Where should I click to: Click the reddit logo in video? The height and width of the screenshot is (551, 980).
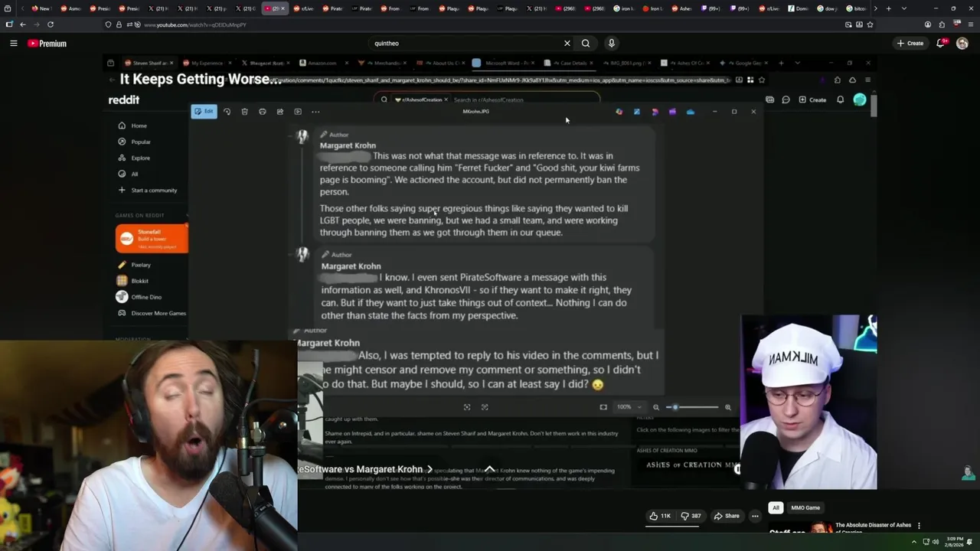pos(123,99)
